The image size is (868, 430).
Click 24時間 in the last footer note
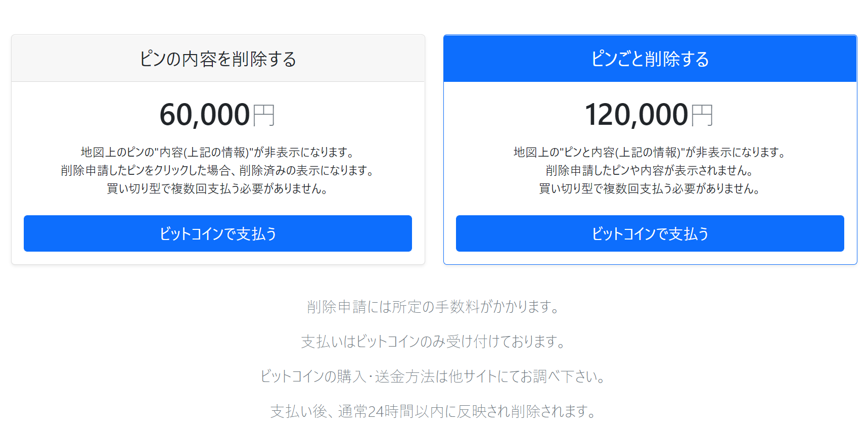point(391,412)
